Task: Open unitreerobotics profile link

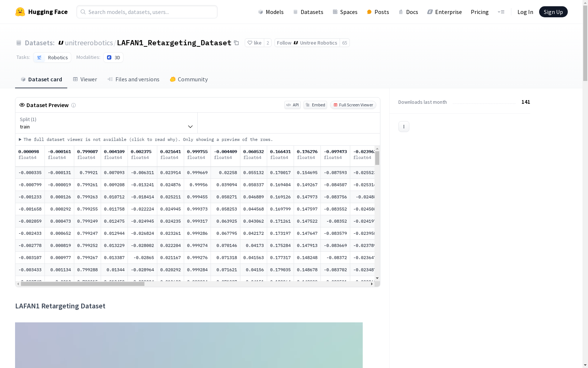Action: tap(89, 43)
